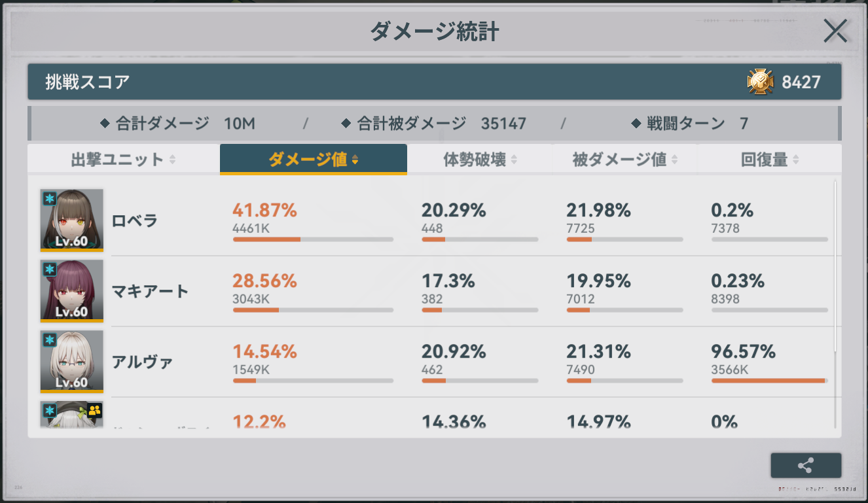868x503 pixels.
Task: Sort by 被ダメージ値 column
Action: [x=624, y=160]
